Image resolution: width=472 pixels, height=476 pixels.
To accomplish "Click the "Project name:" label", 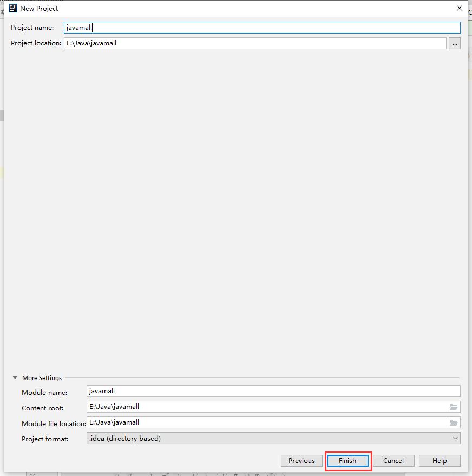I will pos(32,28).
